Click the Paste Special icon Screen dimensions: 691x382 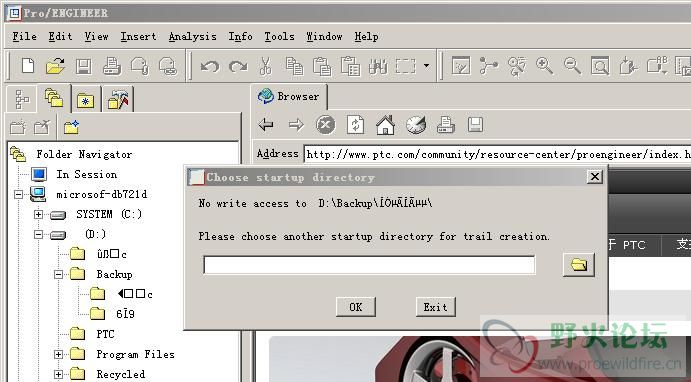[x=350, y=66]
